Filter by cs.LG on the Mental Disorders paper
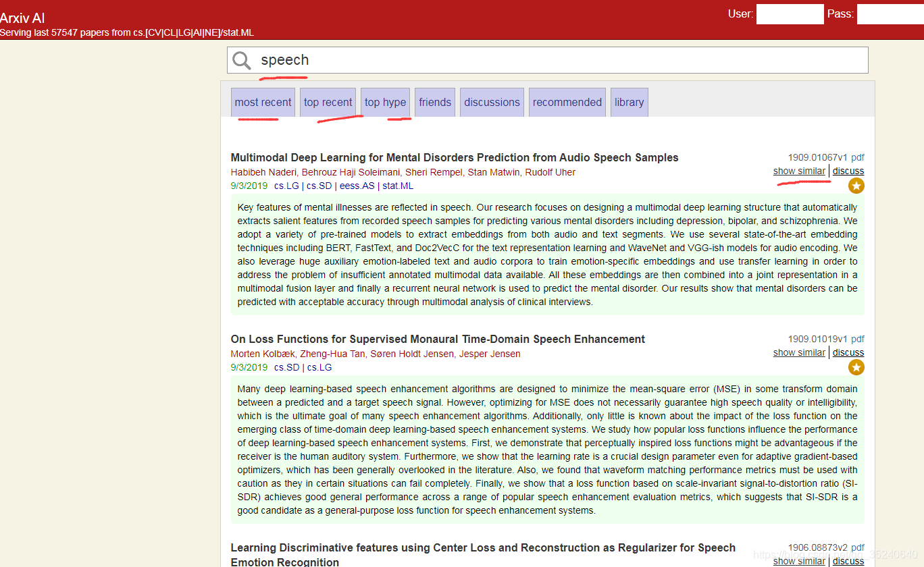924x567 pixels. coord(286,186)
